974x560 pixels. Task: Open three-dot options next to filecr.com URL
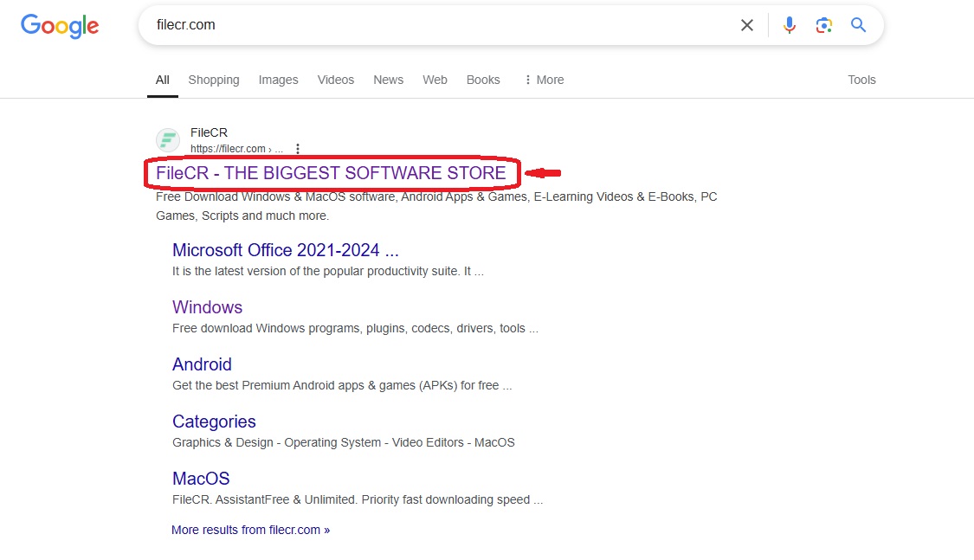[x=298, y=149]
